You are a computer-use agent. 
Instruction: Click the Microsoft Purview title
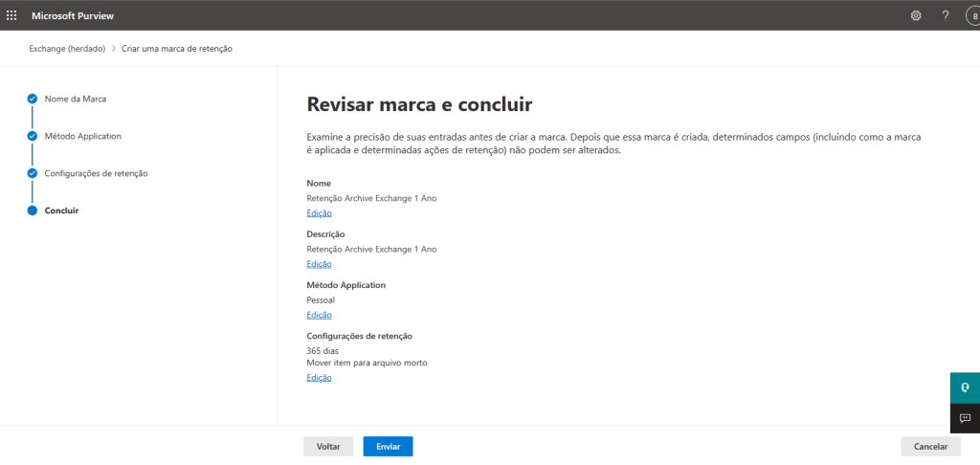point(73,15)
